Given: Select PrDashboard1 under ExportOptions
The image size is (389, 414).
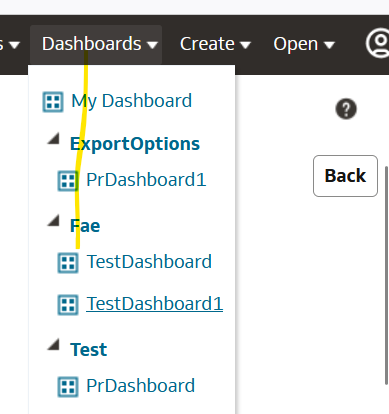Looking at the screenshot, I should pos(146,180).
